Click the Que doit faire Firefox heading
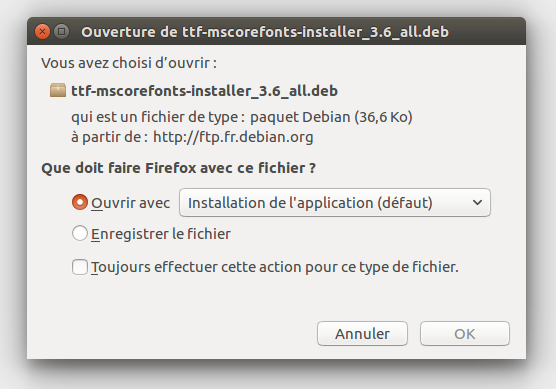Screen dimensions: 556x389 pos(178,168)
